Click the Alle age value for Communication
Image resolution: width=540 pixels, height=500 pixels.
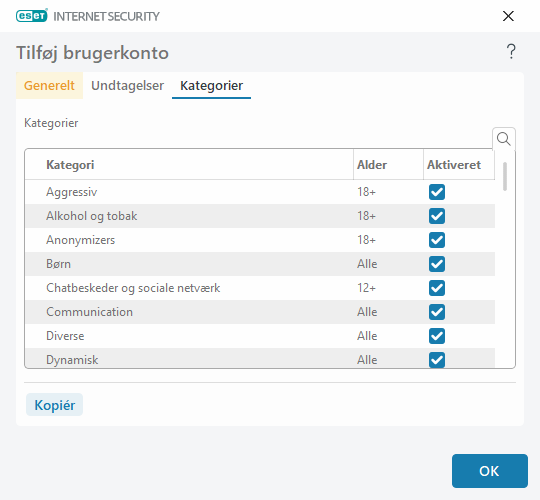[x=367, y=312]
